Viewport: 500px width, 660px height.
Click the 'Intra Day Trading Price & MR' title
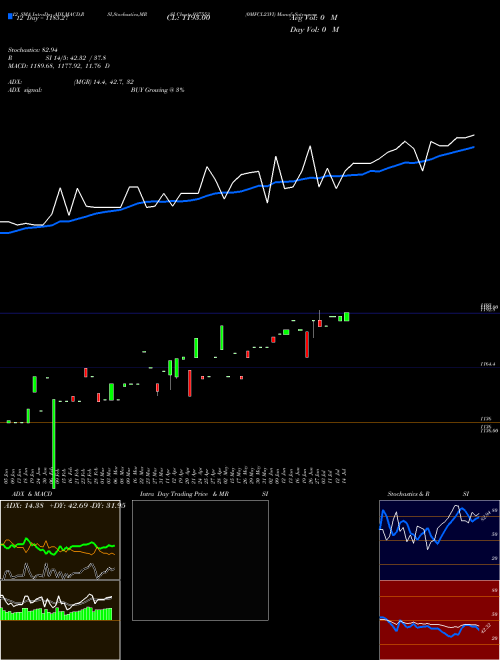pos(184,494)
